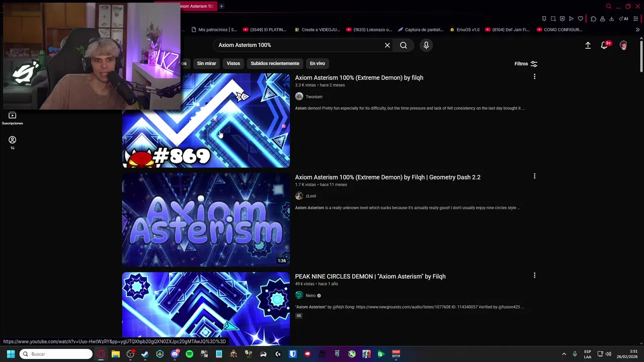Visit the Neiro channel link

[x=310, y=296]
